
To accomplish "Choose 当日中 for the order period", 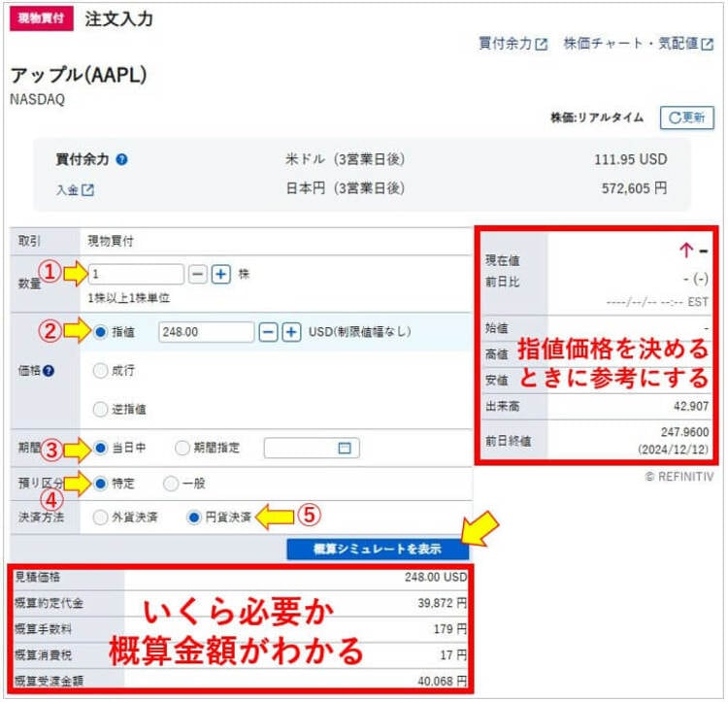I will coord(101,448).
